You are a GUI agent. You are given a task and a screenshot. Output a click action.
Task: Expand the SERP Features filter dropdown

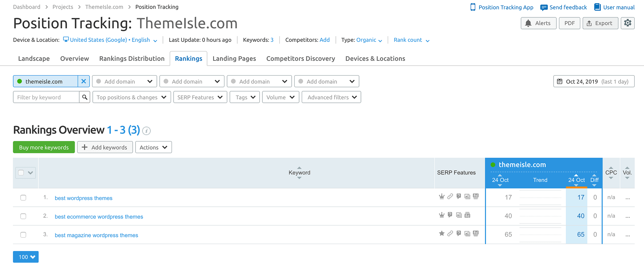(x=200, y=97)
